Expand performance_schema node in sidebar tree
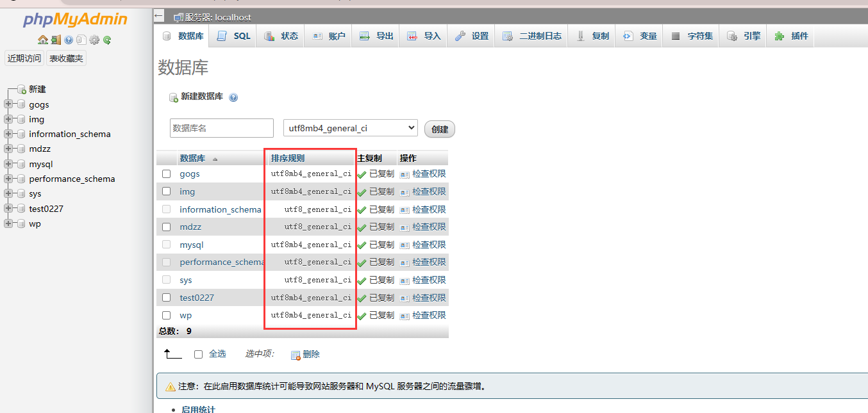Image resolution: width=868 pixels, height=413 pixels. pyautogui.click(x=8, y=179)
